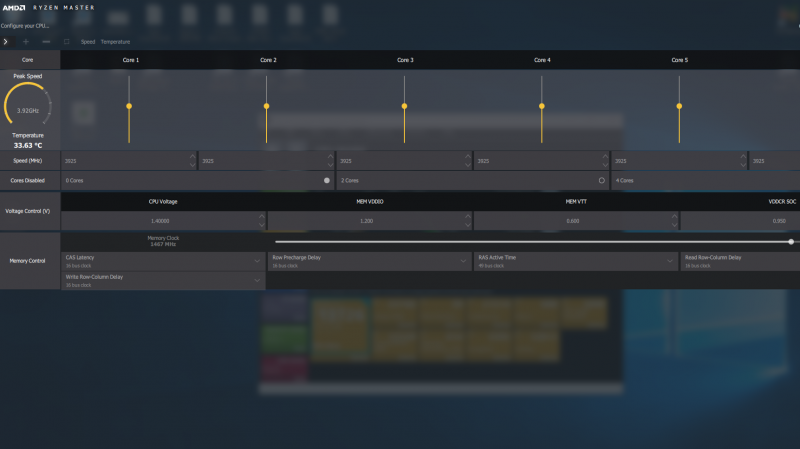800x449 pixels.
Task: Expand the Write Row-Column Delay dropdown
Action: 257,281
